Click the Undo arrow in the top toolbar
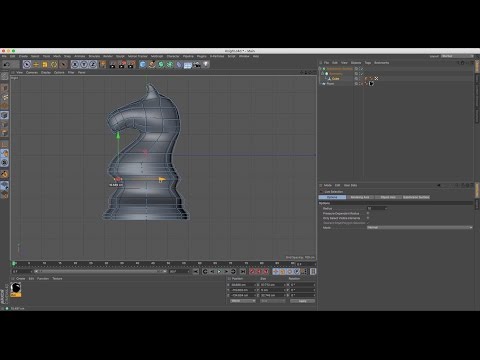 (6, 64)
